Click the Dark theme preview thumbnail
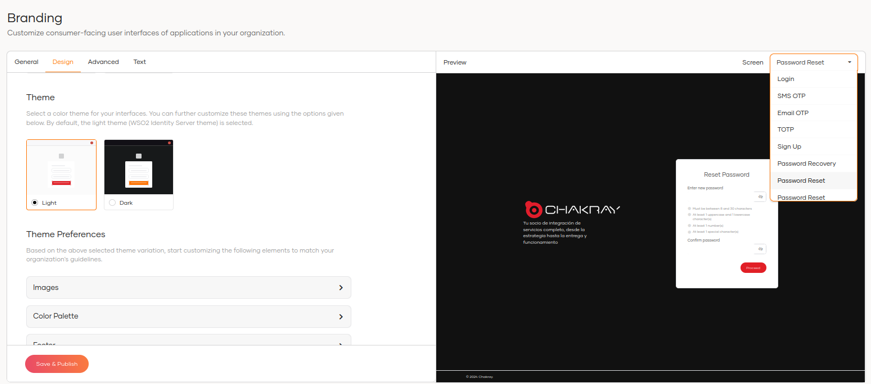The width and height of the screenshot is (871, 384). tap(139, 167)
